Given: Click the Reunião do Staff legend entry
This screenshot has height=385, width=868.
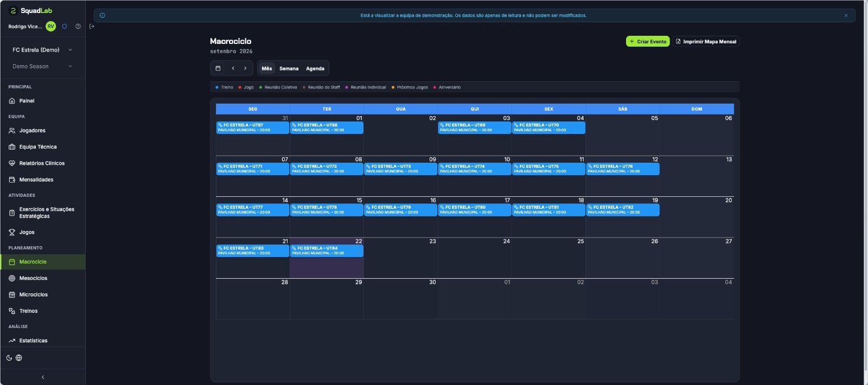Looking at the screenshot, I should point(321,87).
